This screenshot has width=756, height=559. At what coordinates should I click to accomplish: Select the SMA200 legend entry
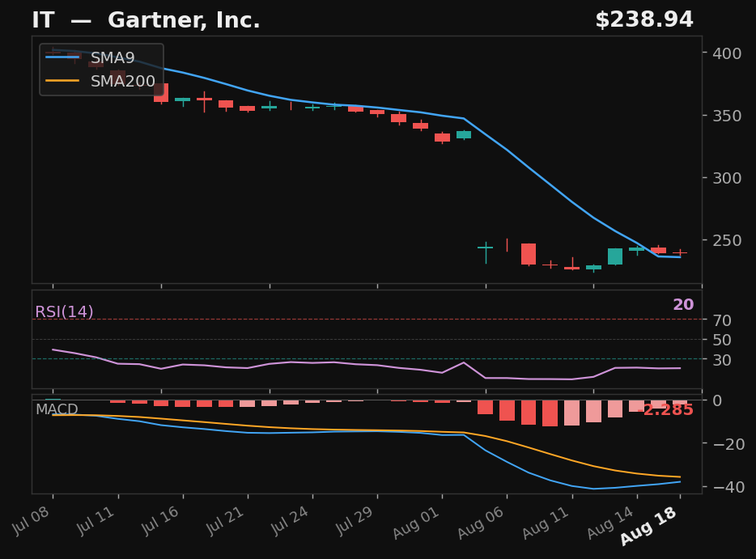click(101, 81)
